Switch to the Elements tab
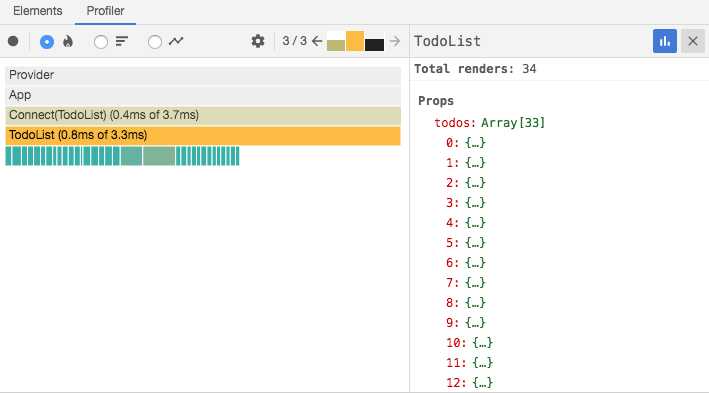The width and height of the screenshot is (709, 393). 38,11
